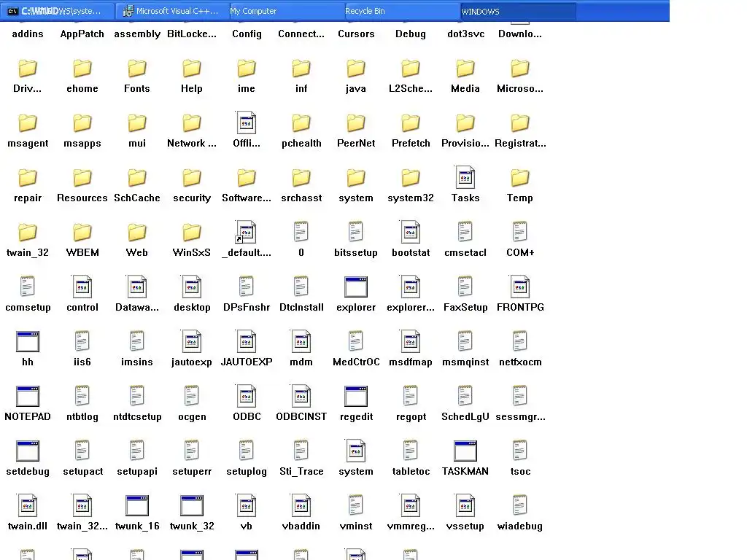Click the "Resources" label

[x=82, y=198]
